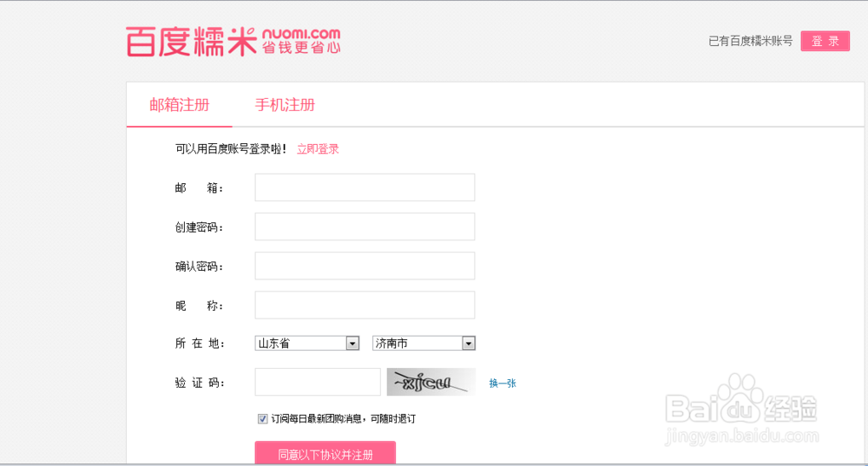Switch to the 手机注册 tab
Image resolution: width=868 pixels, height=466 pixels.
coord(285,105)
